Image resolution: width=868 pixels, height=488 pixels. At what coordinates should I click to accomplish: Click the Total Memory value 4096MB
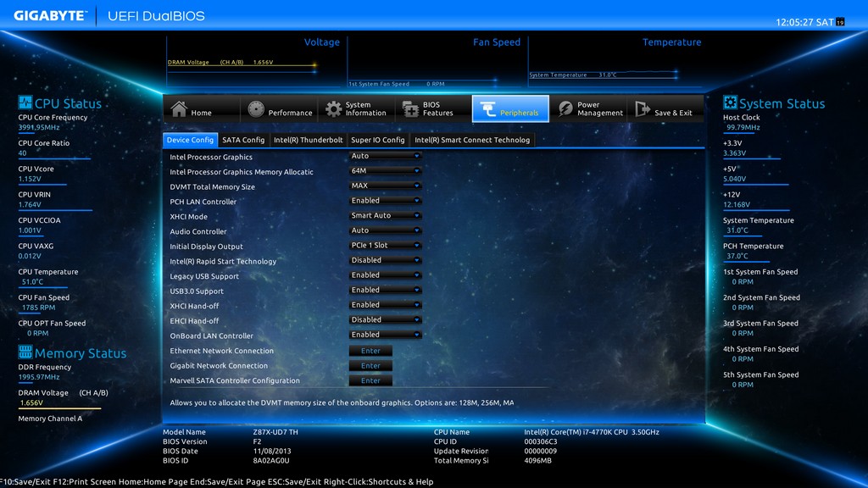point(538,460)
